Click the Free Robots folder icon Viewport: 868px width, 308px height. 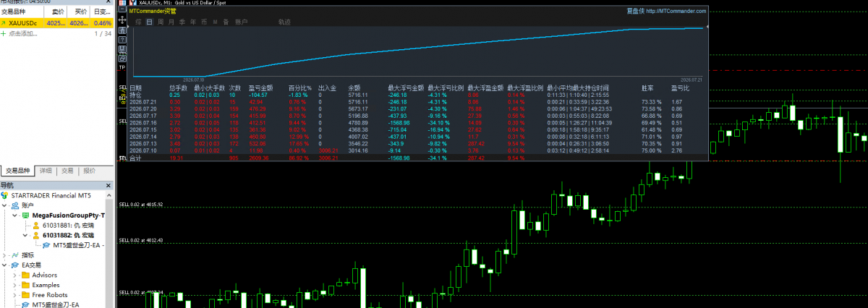[25, 295]
